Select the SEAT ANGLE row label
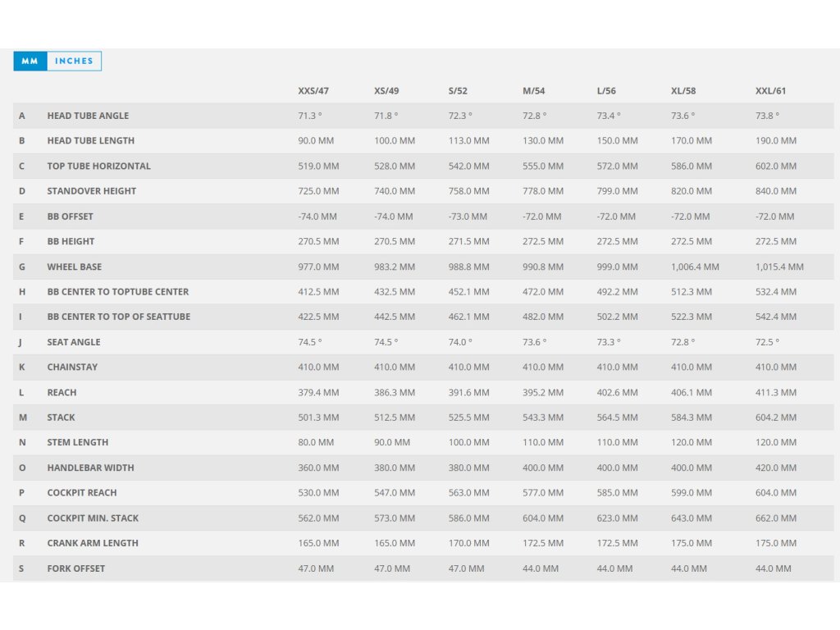Viewport: 840px width, 630px height. 72,342
